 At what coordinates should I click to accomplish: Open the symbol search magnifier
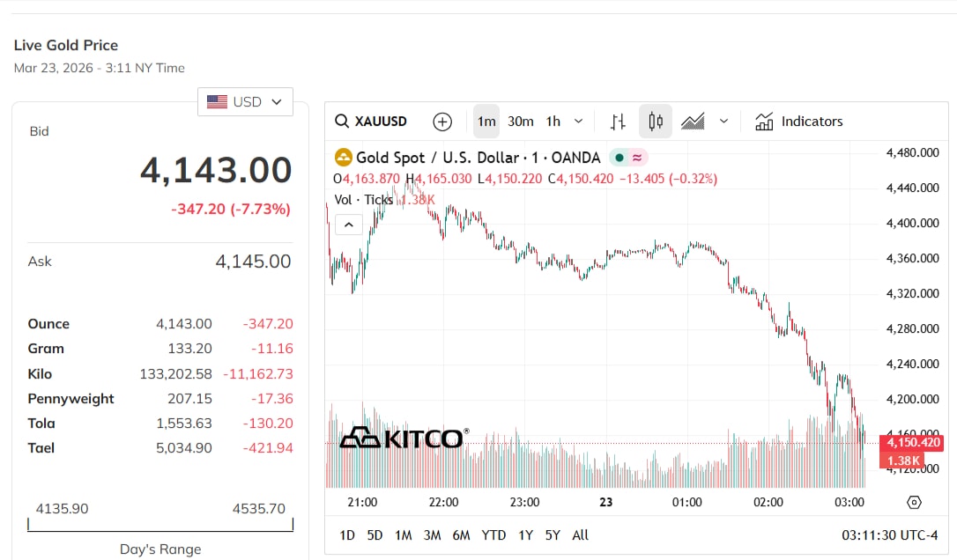(340, 121)
